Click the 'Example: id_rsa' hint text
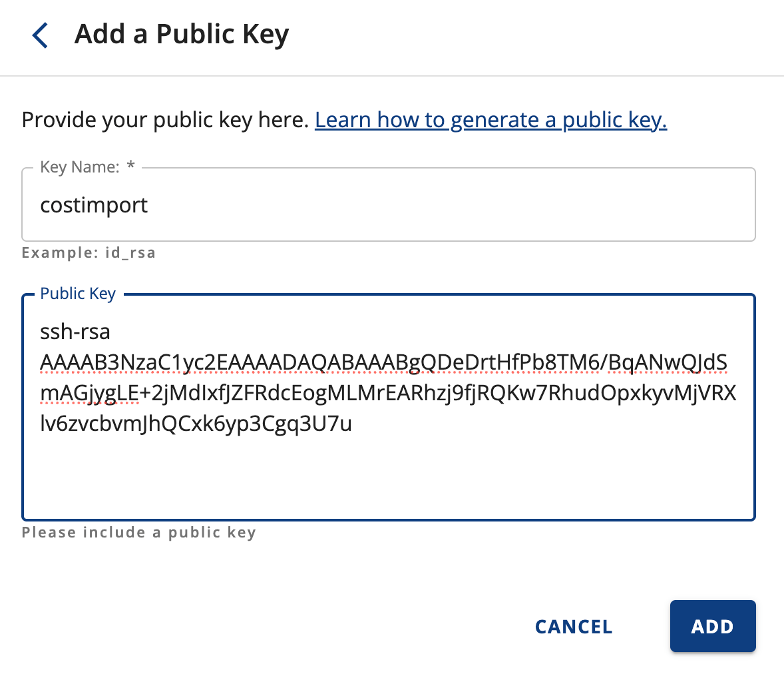Viewport: 784px width, 678px height. [89, 253]
